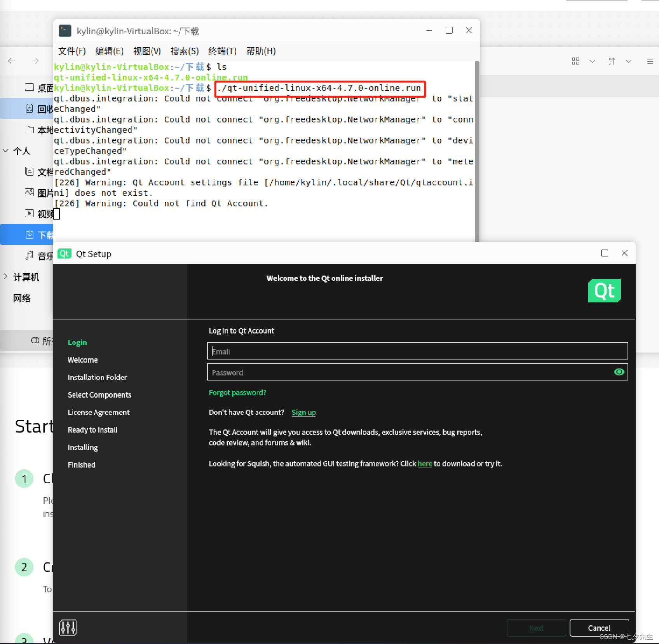
Task: Click the sort order icon in file manager
Action: pos(612,61)
